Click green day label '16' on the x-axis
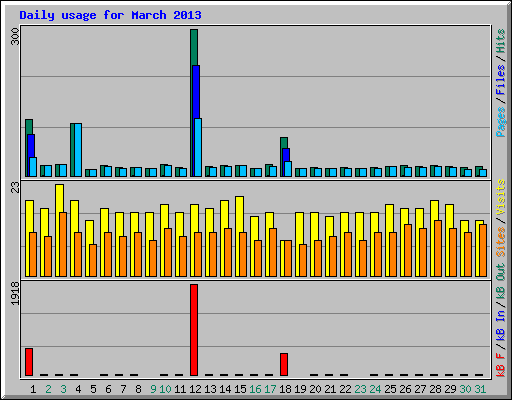 (255, 389)
